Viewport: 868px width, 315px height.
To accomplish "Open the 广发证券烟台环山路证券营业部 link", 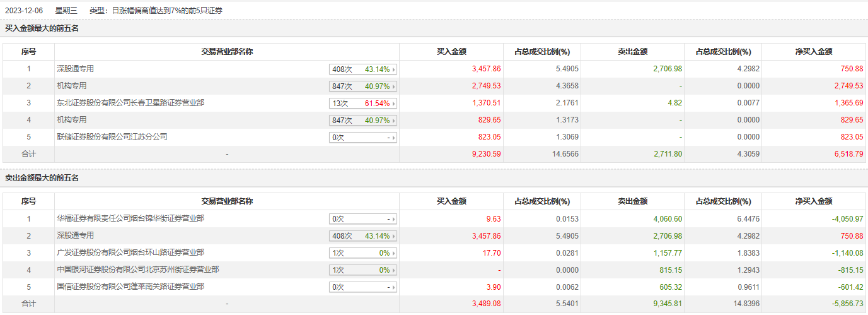I will pyautogui.click(x=130, y=253).
